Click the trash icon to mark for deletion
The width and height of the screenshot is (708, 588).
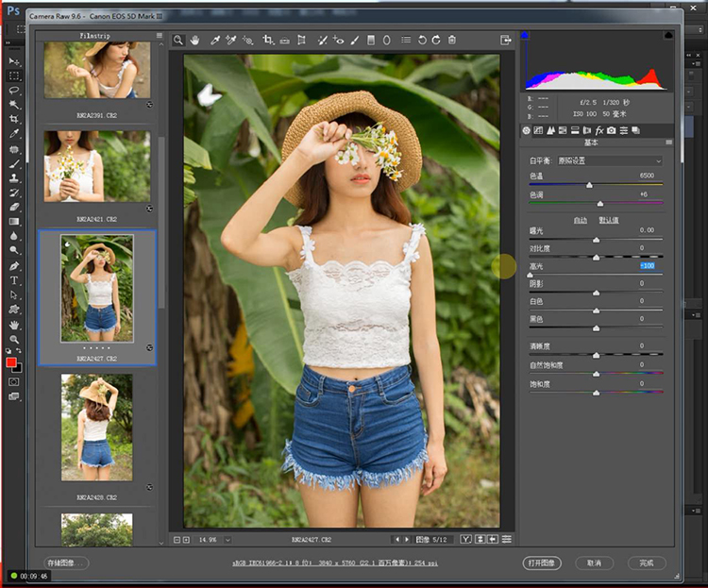pyautogui.click(x=452, y=41)
